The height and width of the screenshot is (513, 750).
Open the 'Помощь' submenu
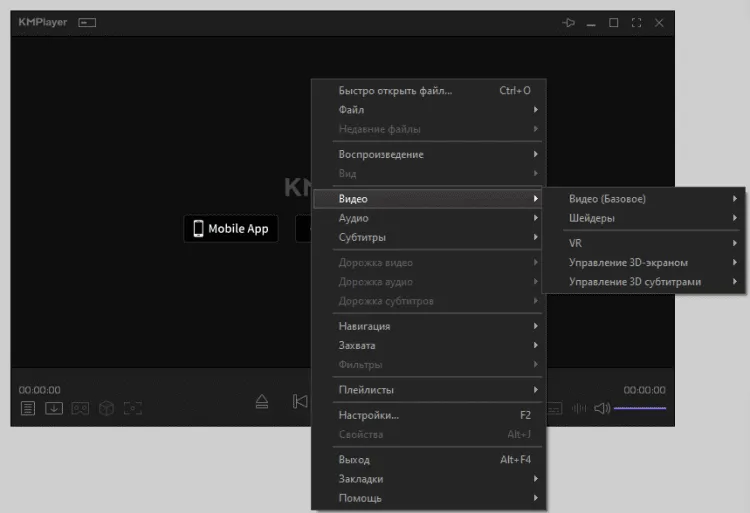tap(429, 498)
